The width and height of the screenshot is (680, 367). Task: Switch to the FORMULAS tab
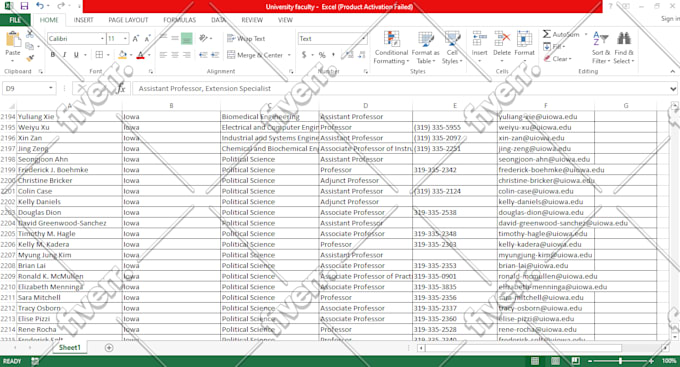(180, 20)
